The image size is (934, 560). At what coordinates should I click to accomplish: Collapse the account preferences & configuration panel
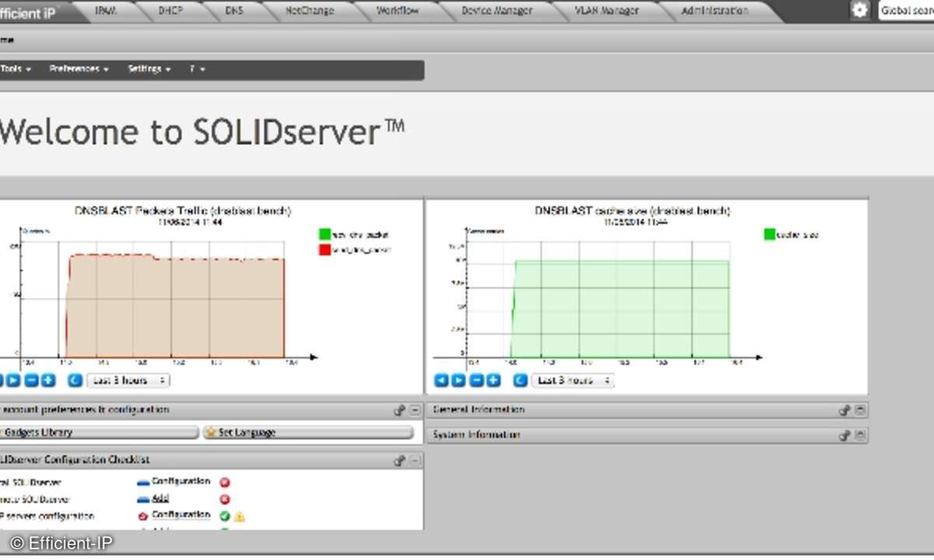pyautogui.click(x=416, y=410)
